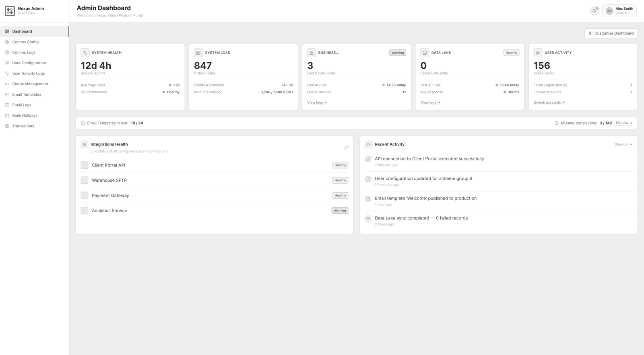Screen dimensions: 644x355
Task: Click the Business card Warning badge
Action: pos(398,53)
